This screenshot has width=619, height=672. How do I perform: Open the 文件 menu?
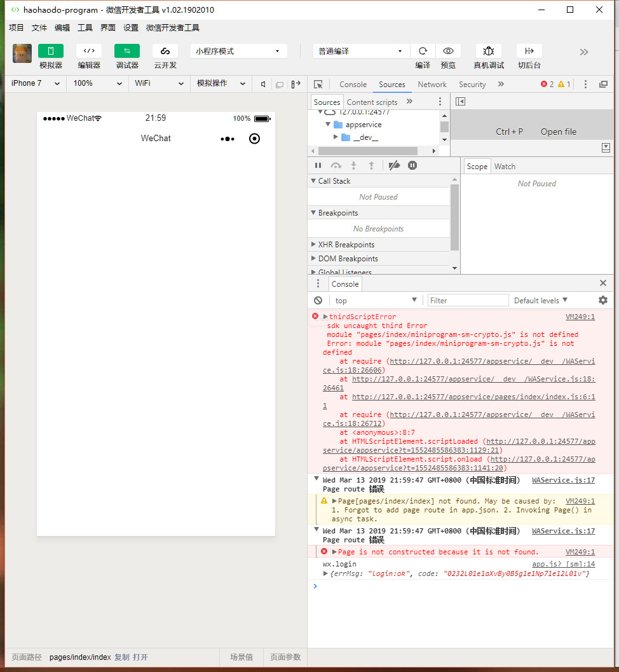(x=39, y=28)
